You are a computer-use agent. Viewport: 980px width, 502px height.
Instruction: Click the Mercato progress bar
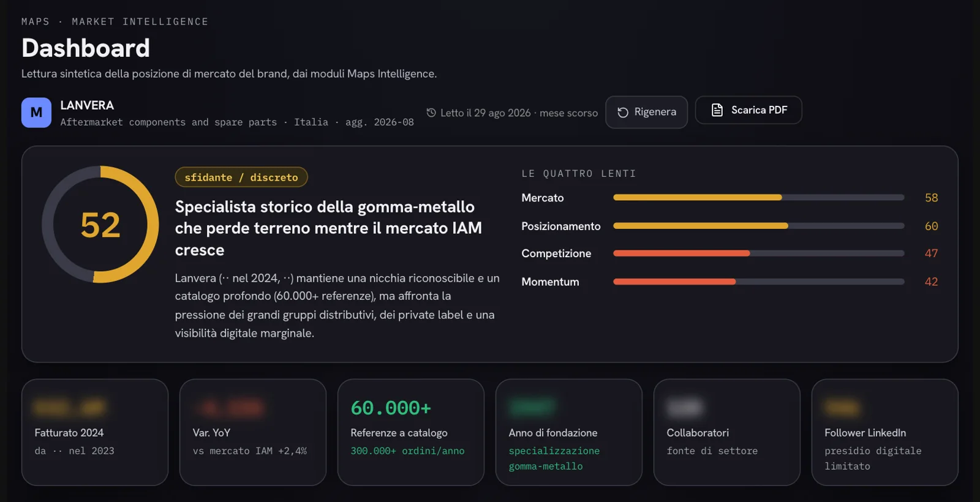tap(758, 198)
